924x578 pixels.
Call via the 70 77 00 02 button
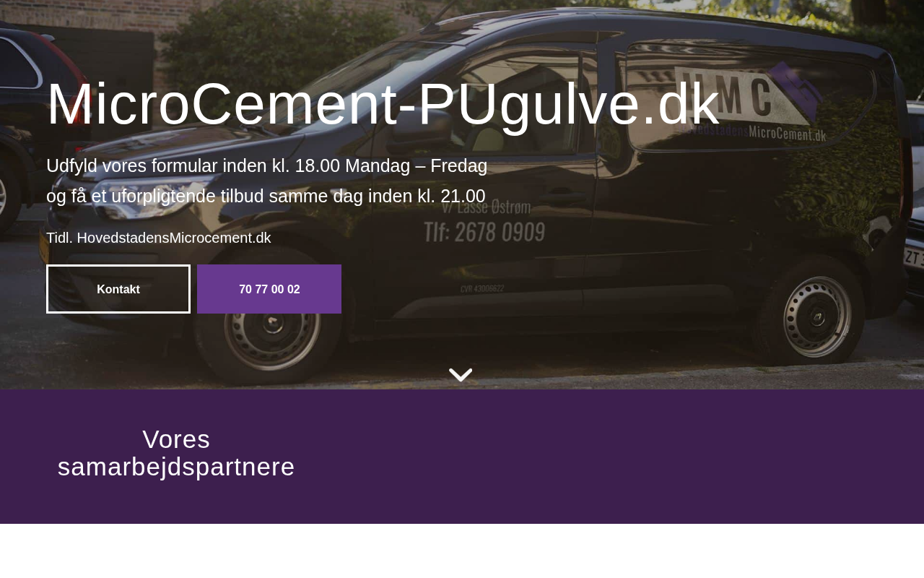click(269, 289)
